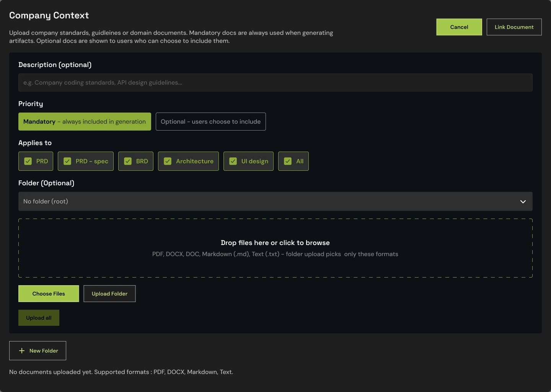Select Mandatory priority option
The width and height of the screenshot is (551, 392).
[85, 121]
